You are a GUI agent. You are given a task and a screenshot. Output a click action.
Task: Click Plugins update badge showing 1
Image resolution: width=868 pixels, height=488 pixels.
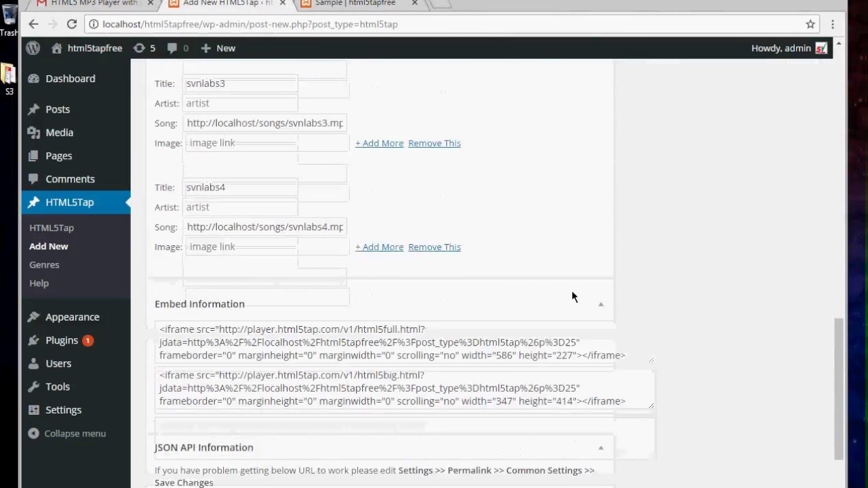87,340
